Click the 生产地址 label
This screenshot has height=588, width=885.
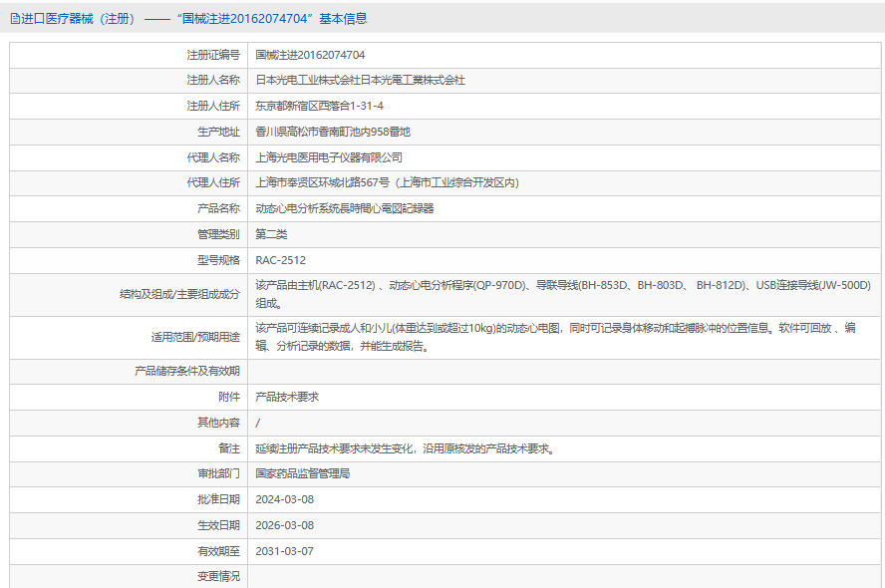[218, 132]
